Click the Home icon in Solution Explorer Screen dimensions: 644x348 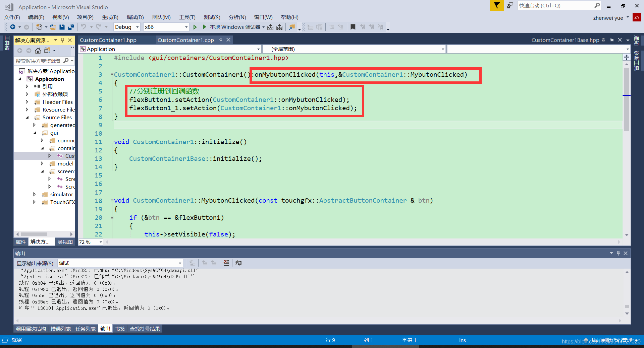pyautogui.click(x=38, y=51)
